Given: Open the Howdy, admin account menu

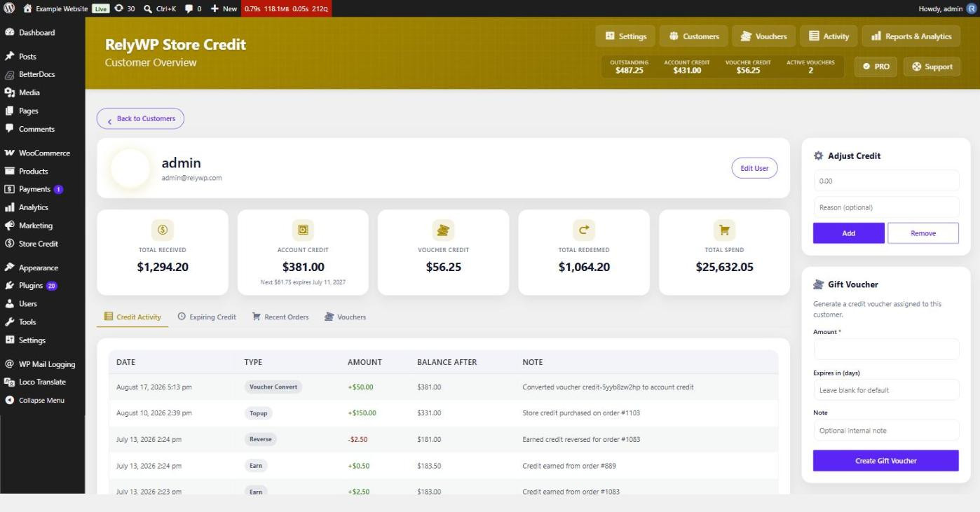Looking at the screenshot, I should coord(946,8).
